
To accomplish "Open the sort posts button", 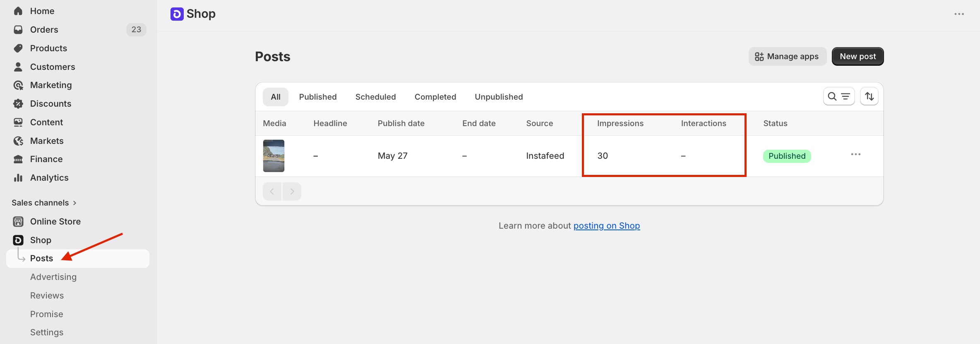I will pyautogui.click(x=869, y=96).
